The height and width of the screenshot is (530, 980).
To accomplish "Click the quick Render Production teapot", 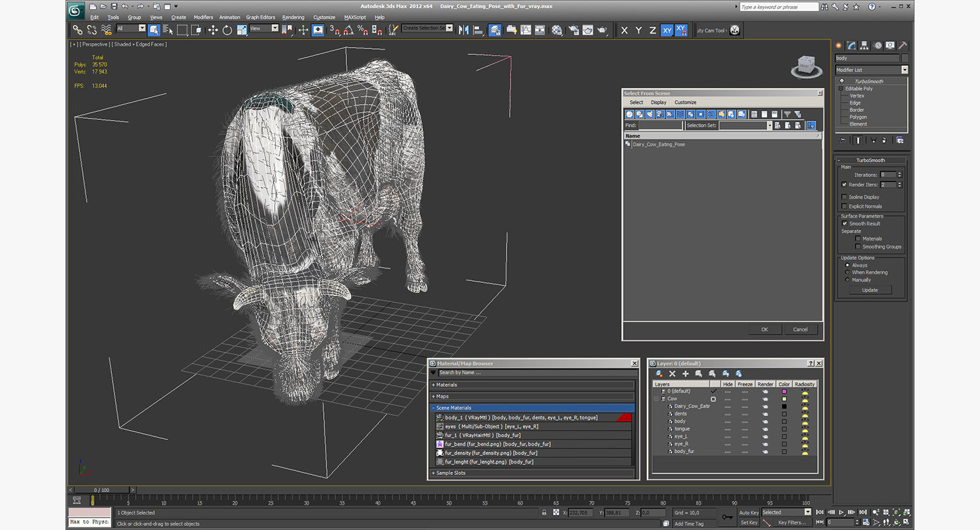I will 602,30.
